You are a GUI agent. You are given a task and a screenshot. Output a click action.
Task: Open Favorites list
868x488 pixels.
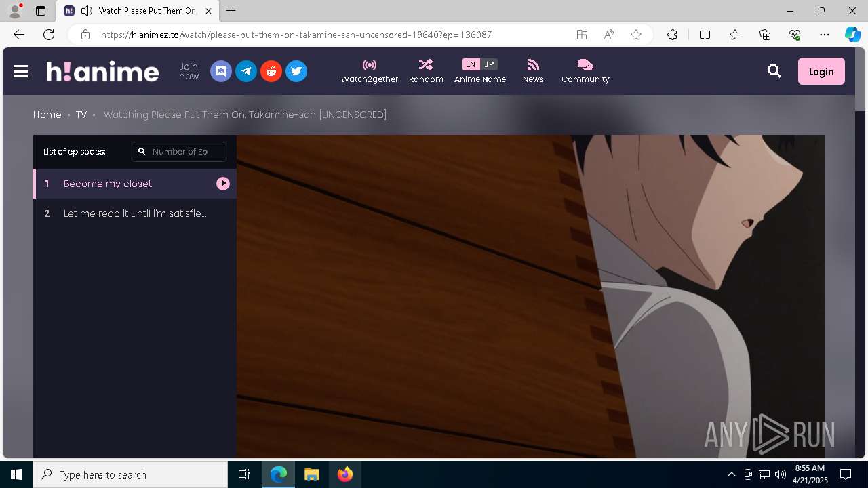735,35
